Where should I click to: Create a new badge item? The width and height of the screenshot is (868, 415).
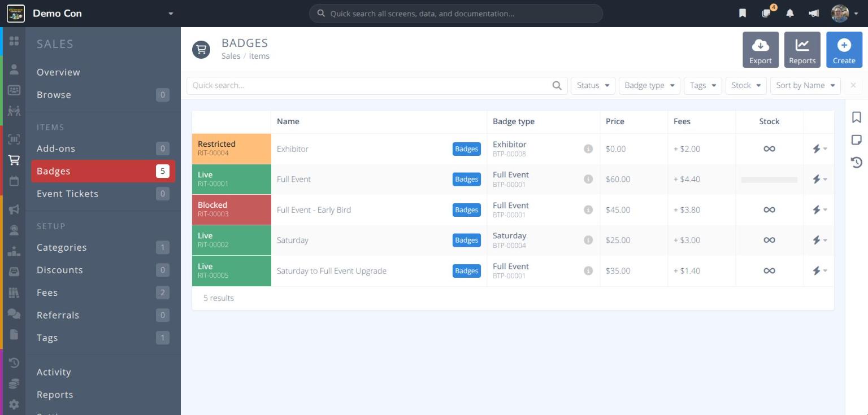tap(844, 50)
